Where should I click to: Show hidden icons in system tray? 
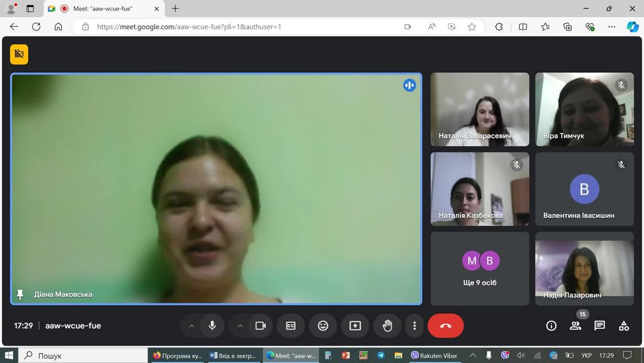473,355
